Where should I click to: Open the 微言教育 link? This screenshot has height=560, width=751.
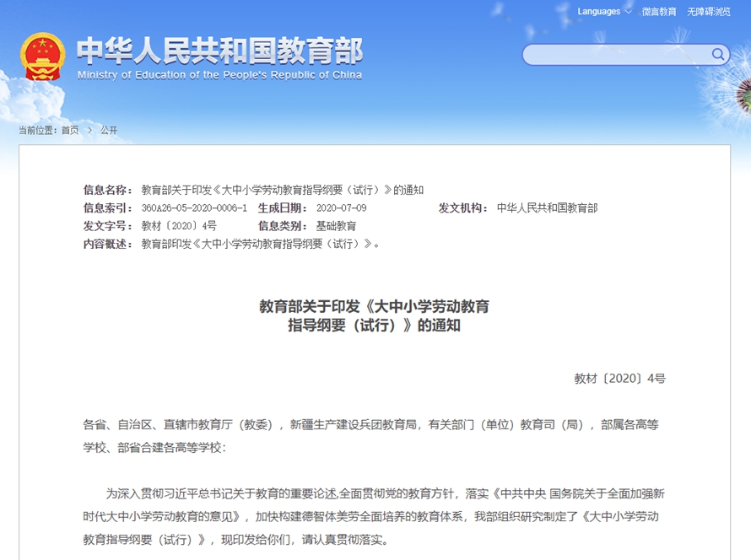[x=659, y=12]
